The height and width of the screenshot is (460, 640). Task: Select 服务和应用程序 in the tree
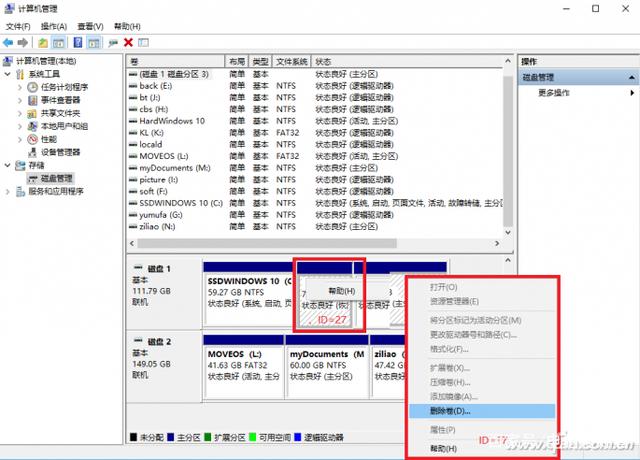click(56, 191)
